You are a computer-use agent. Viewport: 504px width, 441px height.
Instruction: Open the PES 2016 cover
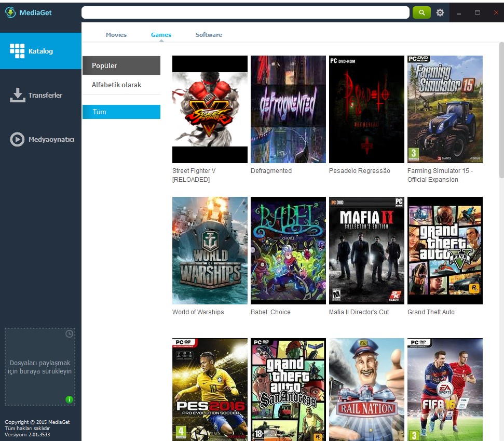coord(210,390)
